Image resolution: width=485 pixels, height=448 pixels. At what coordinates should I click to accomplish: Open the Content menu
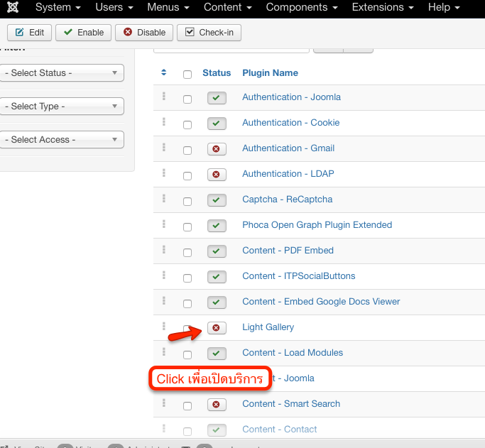[x=228, y=7]
